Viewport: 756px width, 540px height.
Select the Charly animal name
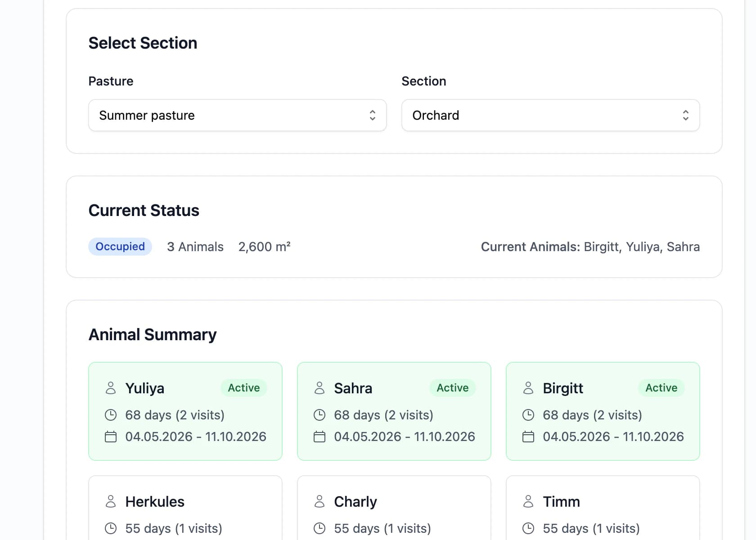pos(355,502)
